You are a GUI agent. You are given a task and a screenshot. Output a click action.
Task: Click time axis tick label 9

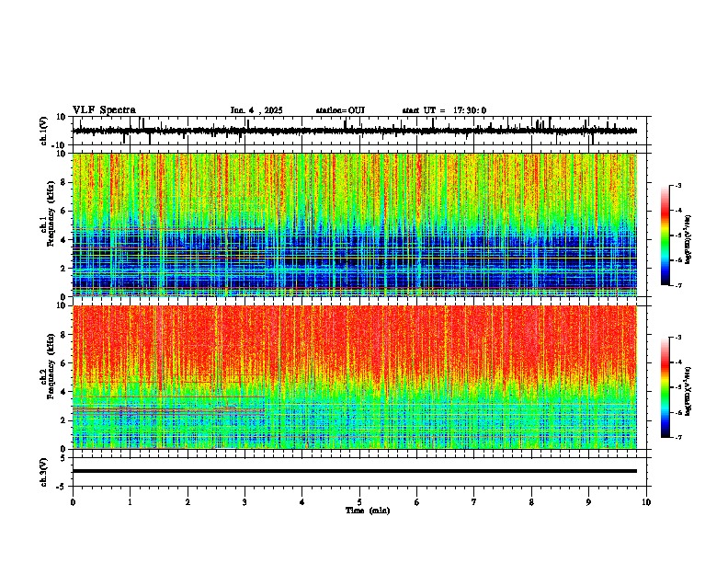(588, 502)
